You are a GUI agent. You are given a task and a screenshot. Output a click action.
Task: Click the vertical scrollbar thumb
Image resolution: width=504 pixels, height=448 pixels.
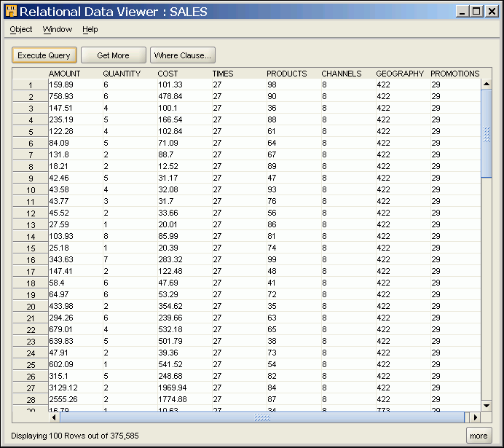pos(487,134)
